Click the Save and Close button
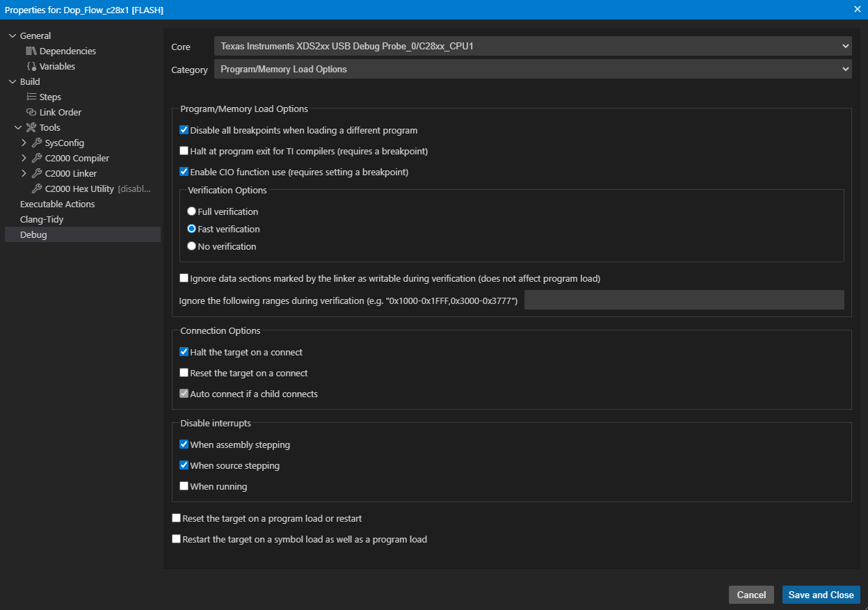 pyautogui.click(x=821, y=595)
